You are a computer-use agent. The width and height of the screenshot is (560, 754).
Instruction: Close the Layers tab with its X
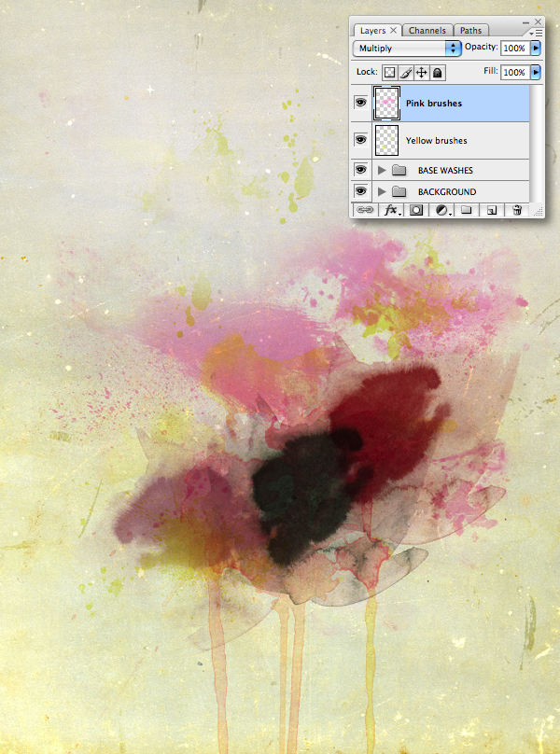394,30
